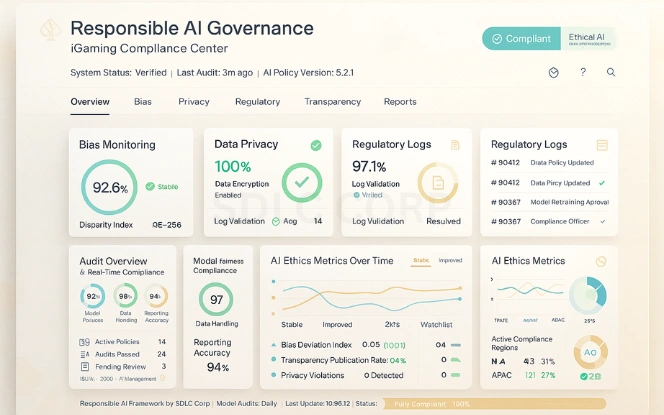Click the circular icon on the AI Ethics Metrics card
The width and height of the screenshot is (664, 415).
[x=601, y=261]
